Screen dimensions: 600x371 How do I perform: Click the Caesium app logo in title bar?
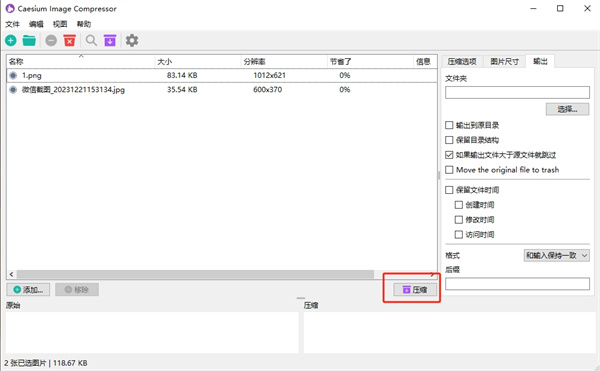(10, 8)
